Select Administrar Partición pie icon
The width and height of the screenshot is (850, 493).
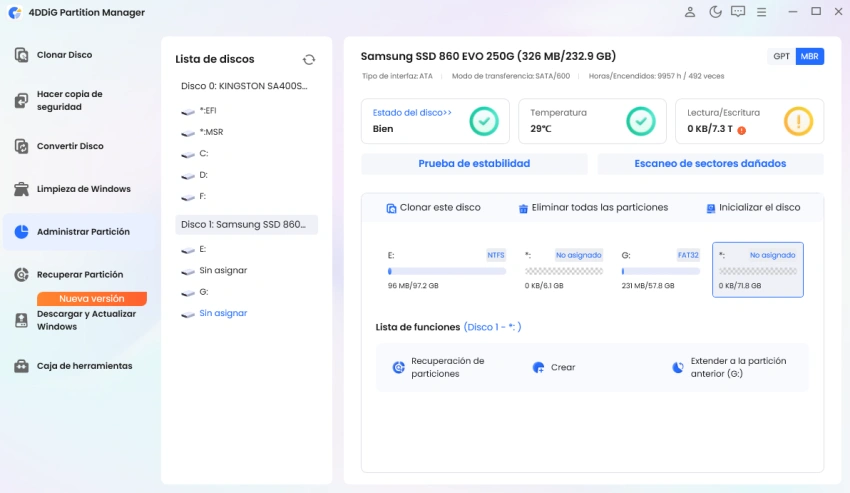coord(21,232)
